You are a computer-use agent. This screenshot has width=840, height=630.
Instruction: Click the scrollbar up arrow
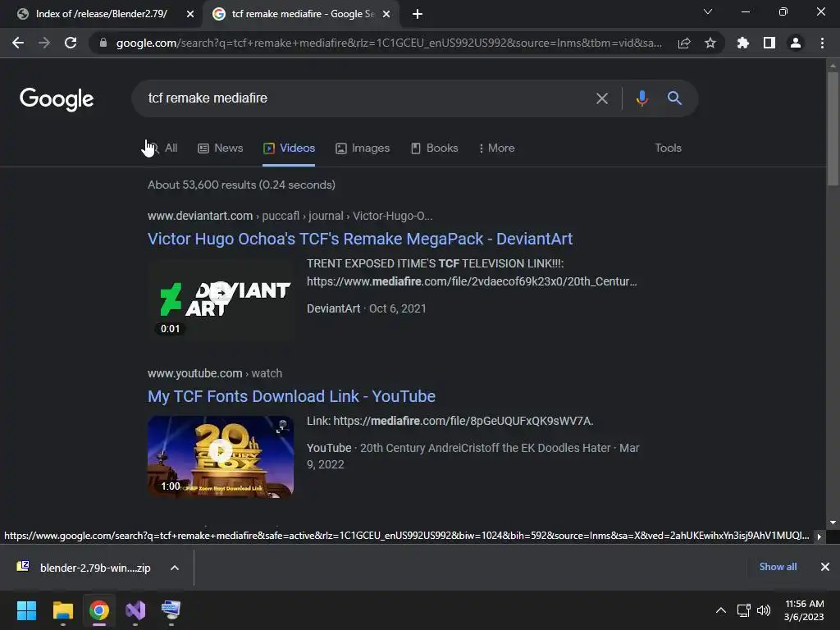833,66
